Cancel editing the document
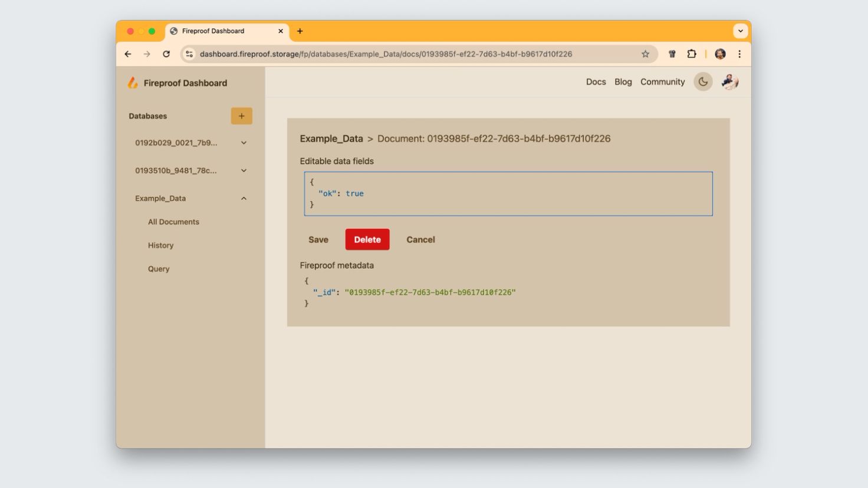The height and width of the screenshot is (488, 868). (420, 240)
